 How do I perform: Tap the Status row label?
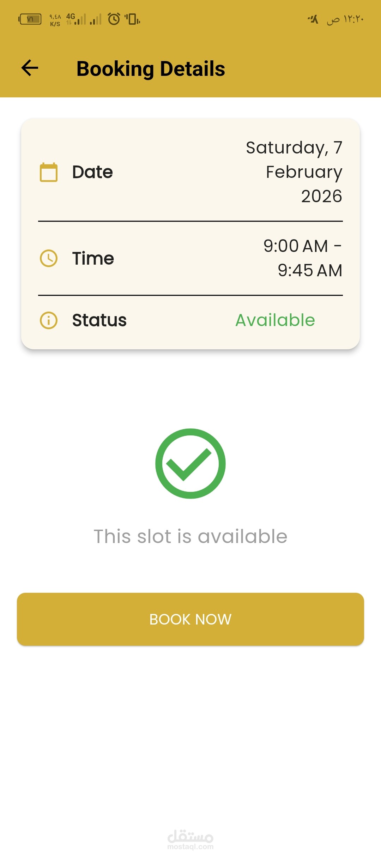99,320
